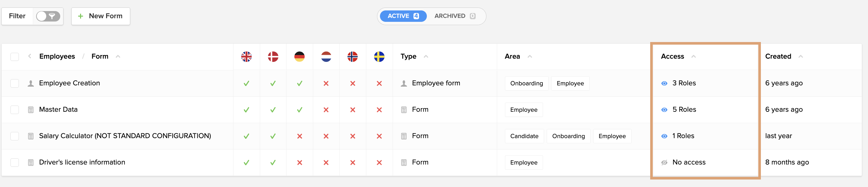Sort by the Type column arrow
This screenshot has height=187, width=868.
click(426, 56)
